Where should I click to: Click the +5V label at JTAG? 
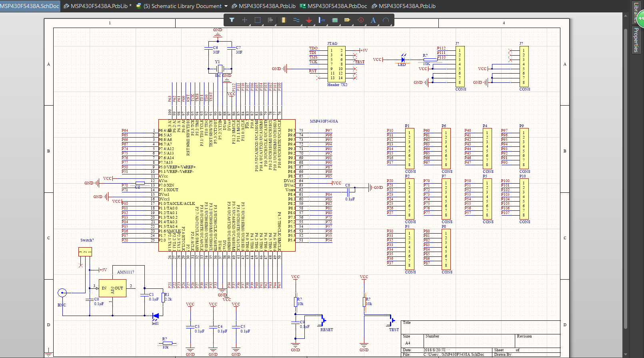click(x=364, y=50)
